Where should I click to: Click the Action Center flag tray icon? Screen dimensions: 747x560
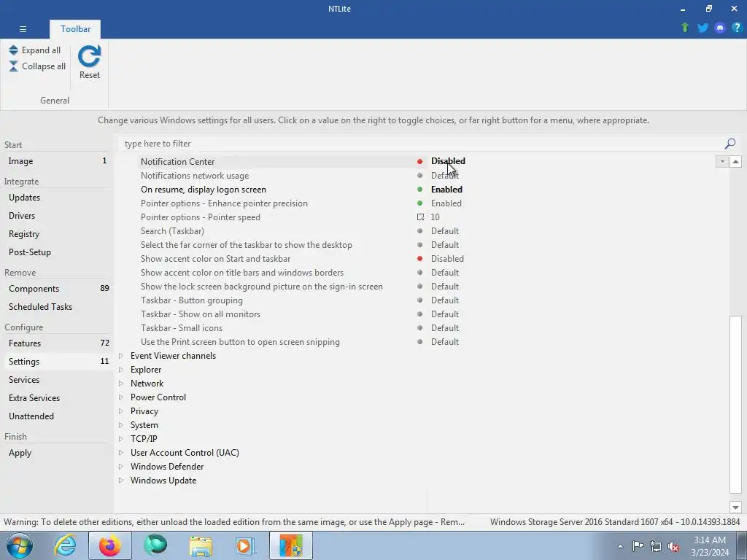[x=638, y=546]
